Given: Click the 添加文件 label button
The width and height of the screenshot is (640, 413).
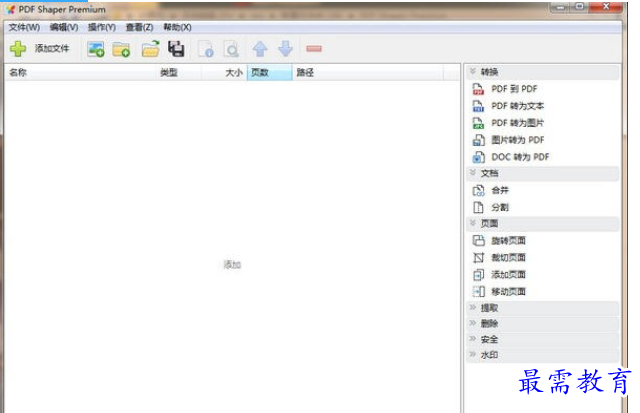Looking at the screenshot, I should [x=51, y=49].
